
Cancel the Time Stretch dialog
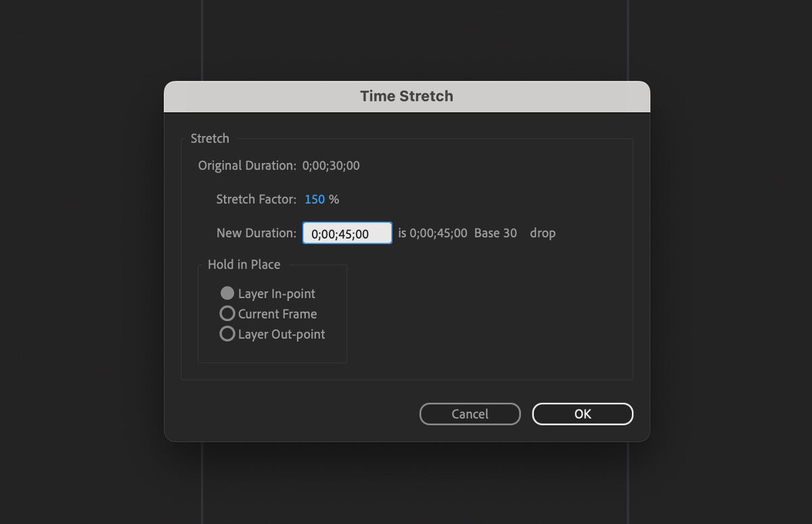pos(470,414)
